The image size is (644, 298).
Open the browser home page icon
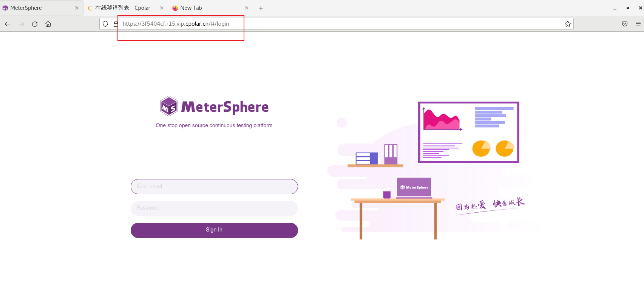click(x=48, y=24)
